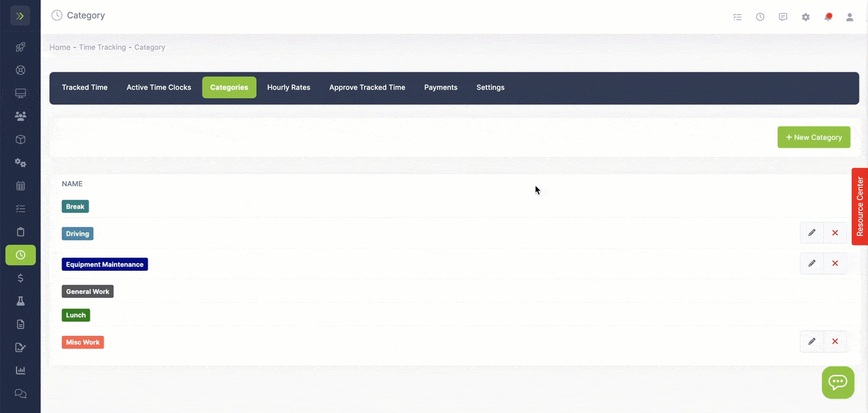Go to Time Tracking in the breadcrumb
Image resolution: width=868 pixels, height=413 pixels.
[102, 47]
